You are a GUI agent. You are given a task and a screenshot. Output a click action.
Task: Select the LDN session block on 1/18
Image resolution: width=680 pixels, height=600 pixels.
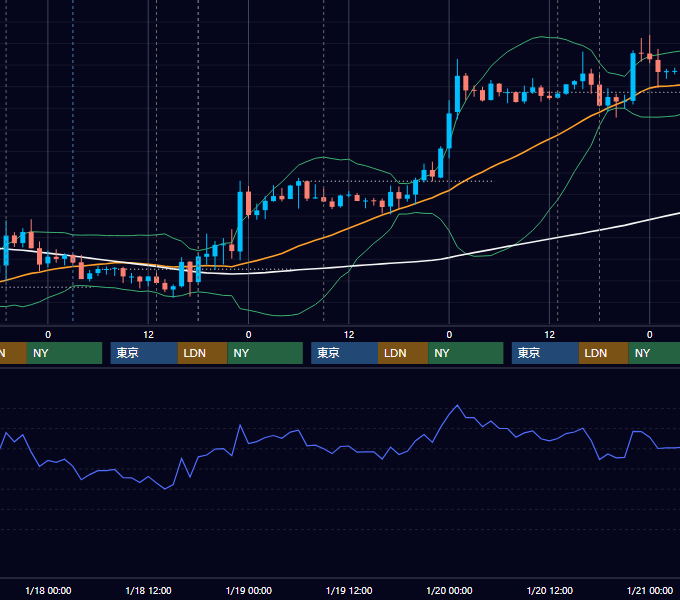point(203,353)
